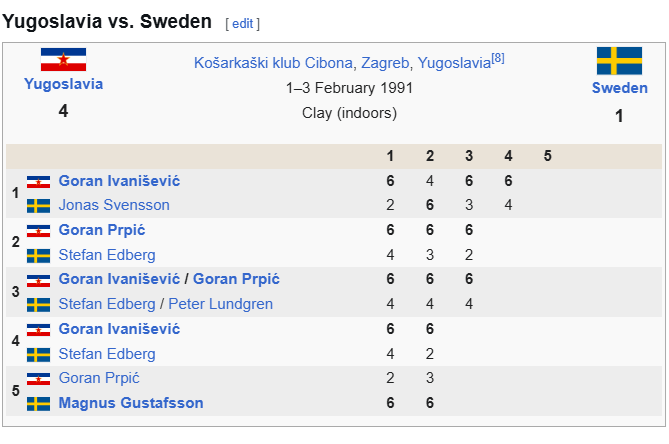This screenshot has height=444, width=669.
Task: Click Yugoslavia flag beside Goran Prpić in rubber 2
Action: tap(38, 231)
